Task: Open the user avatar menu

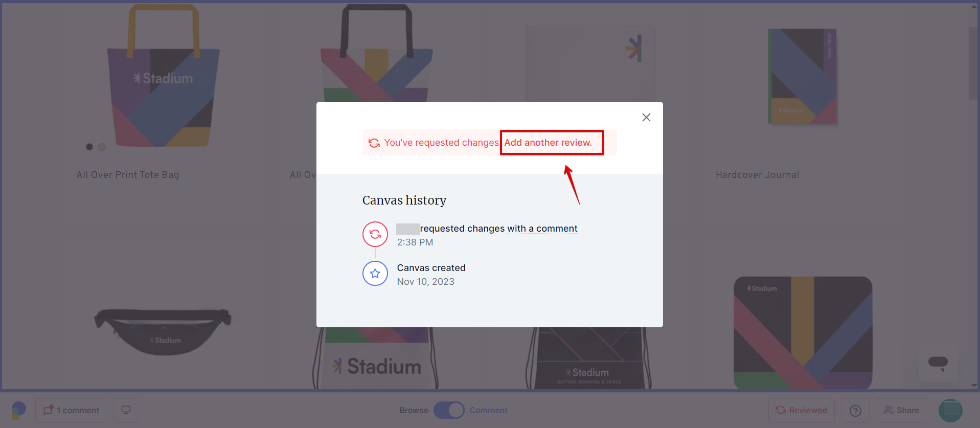Action: [950, 410]
